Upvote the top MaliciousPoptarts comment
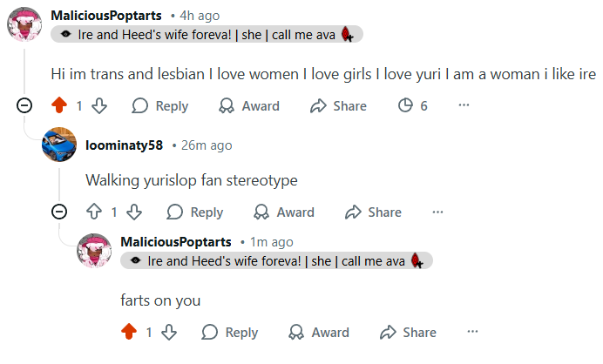This screenshot has height=364, width=603. tap(59, 106)
